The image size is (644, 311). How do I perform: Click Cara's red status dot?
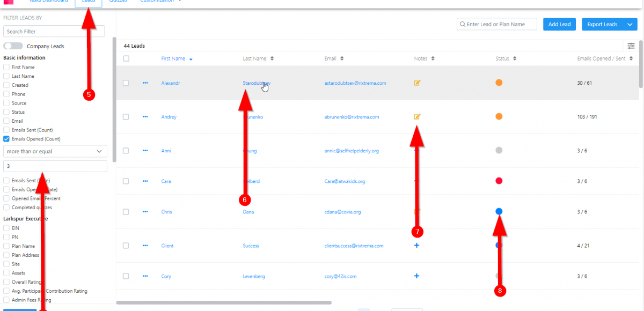pos(499,181)
